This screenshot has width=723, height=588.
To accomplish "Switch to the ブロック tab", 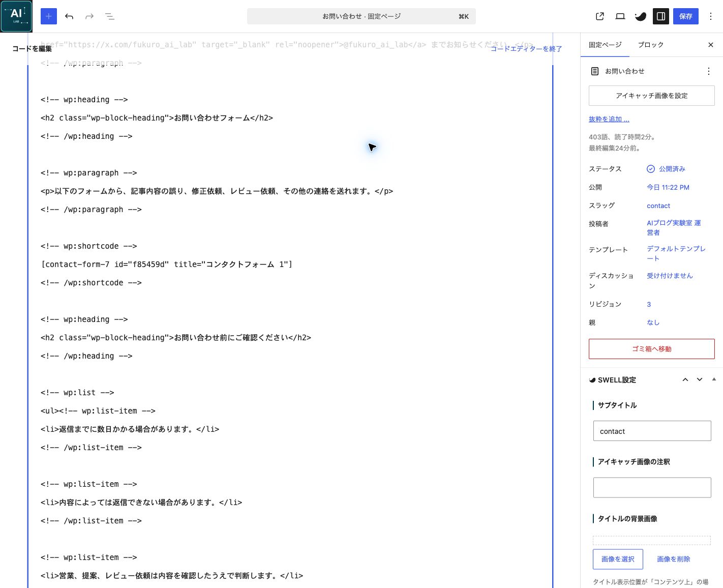I will click(651, 45).
